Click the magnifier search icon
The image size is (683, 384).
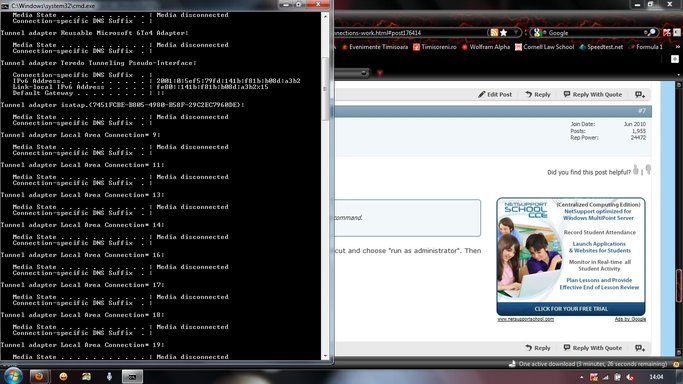pyautogui.click(x=651, y=33)
